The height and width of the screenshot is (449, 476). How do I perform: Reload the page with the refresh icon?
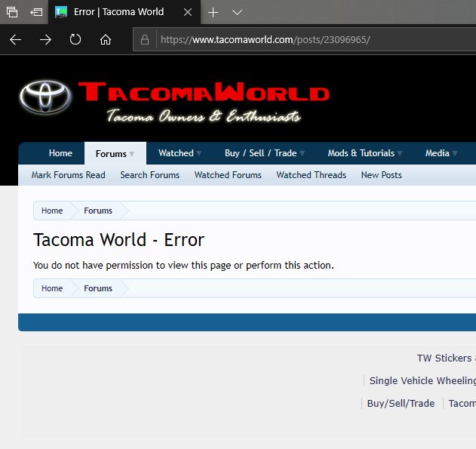coord(75,39)
